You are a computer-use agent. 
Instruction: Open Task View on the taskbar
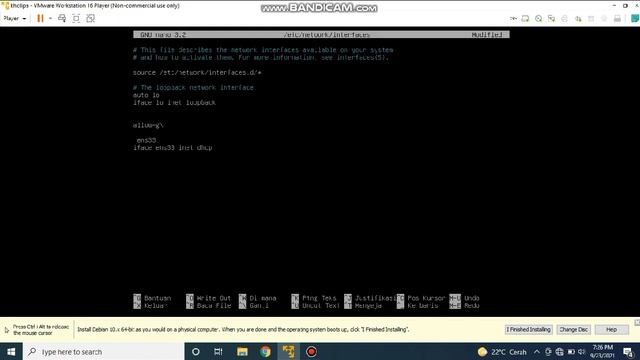pyautogui.click(x=218, y=351)
